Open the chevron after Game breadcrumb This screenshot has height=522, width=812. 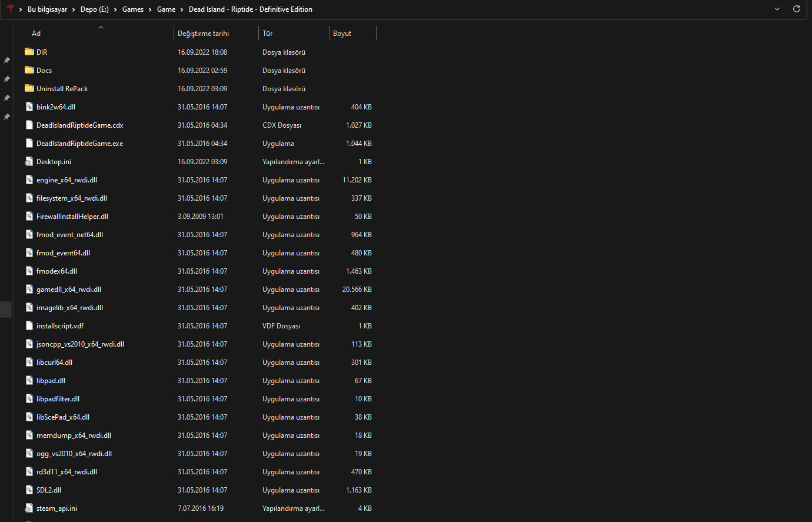pyautogui.click(x=182, y=9)
